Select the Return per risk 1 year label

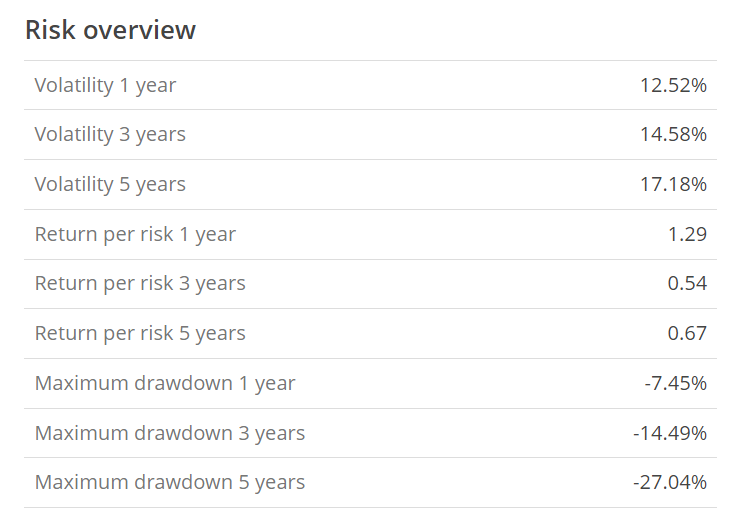tap(135, 234)
